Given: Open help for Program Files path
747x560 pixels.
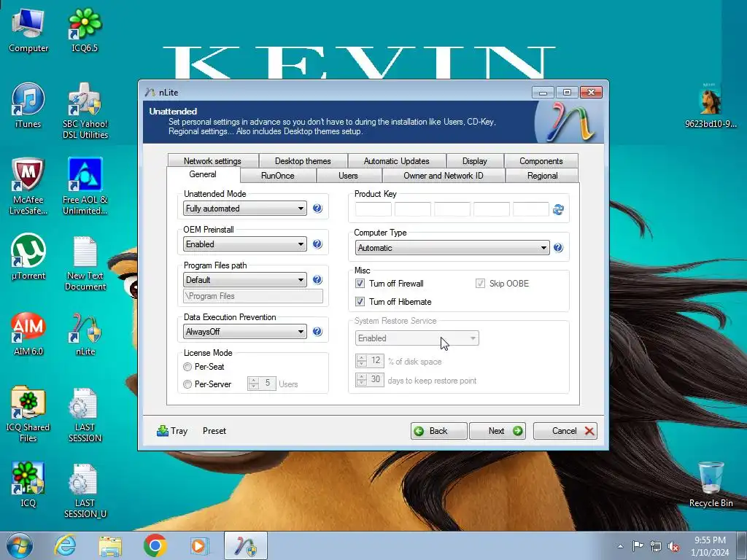Looking at the screenshot, I should (x=317, y=280).
